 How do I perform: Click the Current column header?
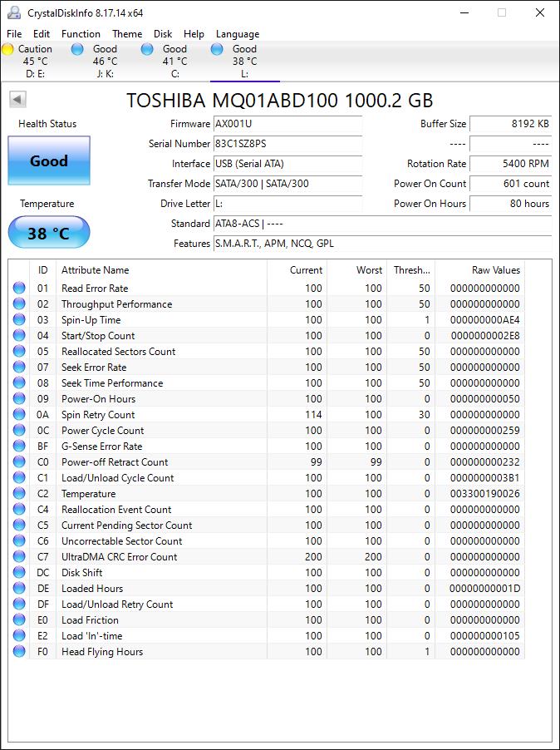(x=297, y=269)
